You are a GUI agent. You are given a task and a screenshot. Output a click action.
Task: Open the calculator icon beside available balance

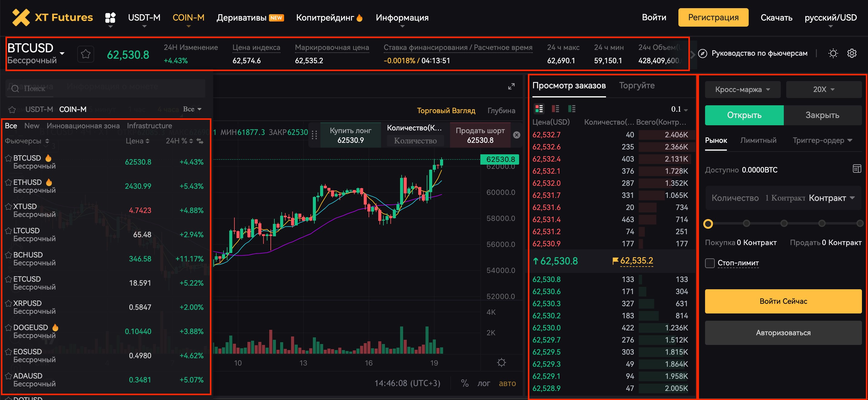tap(857, 169)
